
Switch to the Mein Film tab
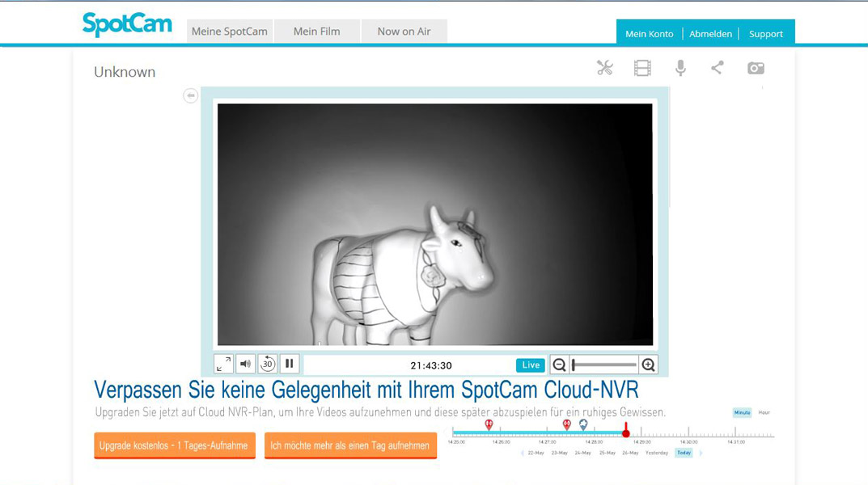click(316, 32)
